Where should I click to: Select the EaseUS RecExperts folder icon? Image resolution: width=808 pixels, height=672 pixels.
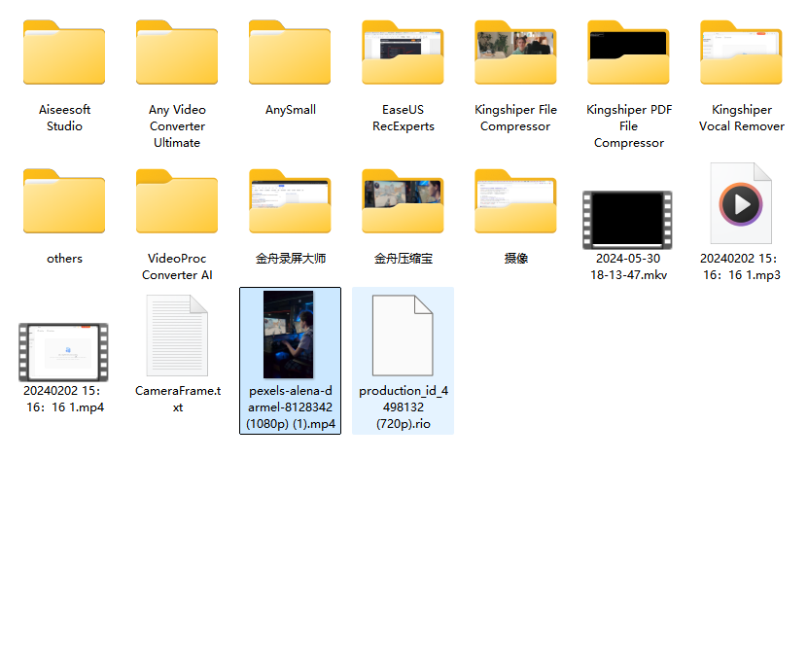pos(403,53)
